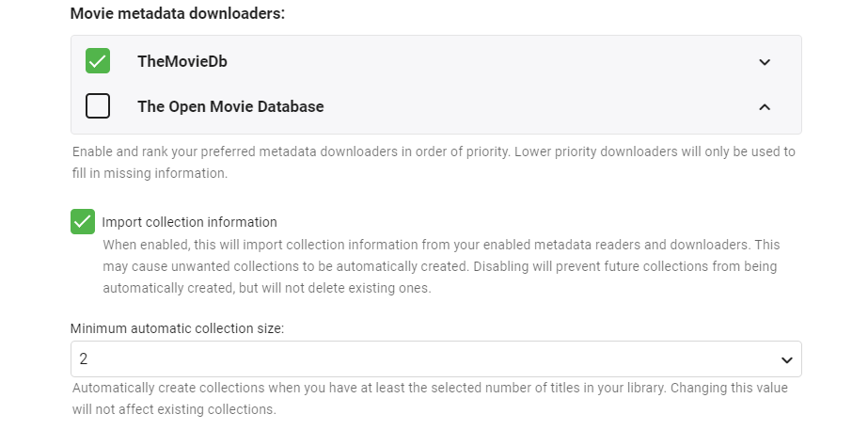Click the Import collection information label

pos(190,222)
